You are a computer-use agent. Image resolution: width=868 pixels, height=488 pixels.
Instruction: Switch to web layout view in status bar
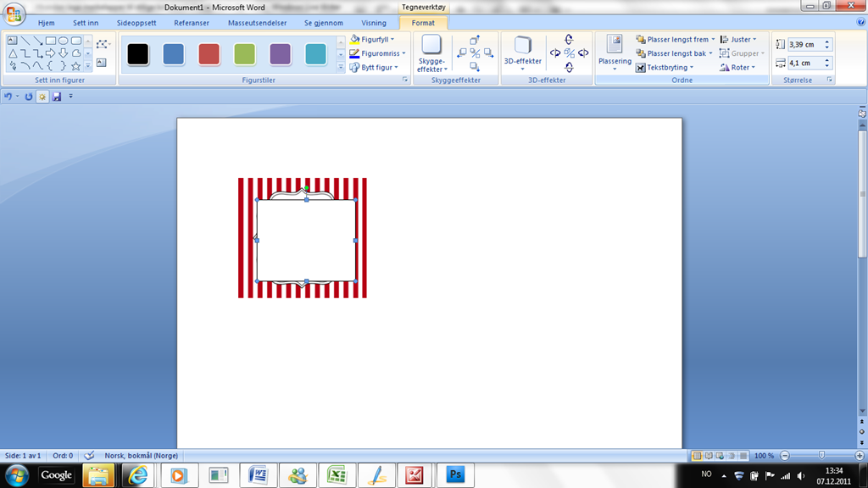click(x=720, y=456)
